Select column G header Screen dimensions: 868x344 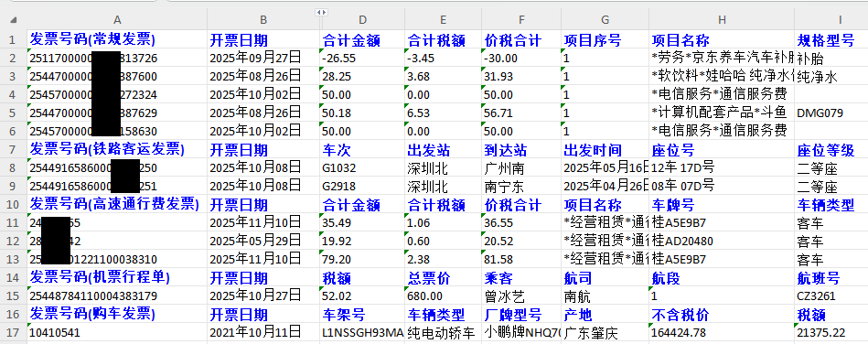click(x=605, y=20)
